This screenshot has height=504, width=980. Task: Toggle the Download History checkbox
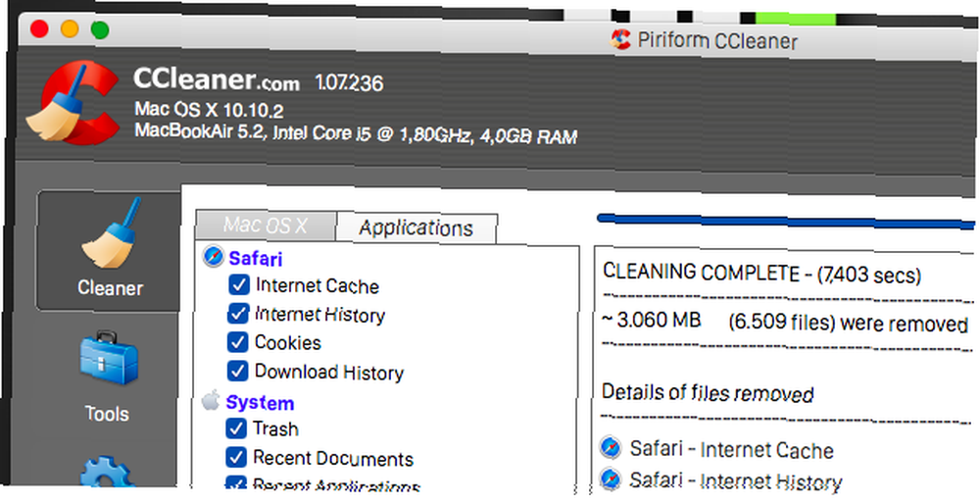237,371
